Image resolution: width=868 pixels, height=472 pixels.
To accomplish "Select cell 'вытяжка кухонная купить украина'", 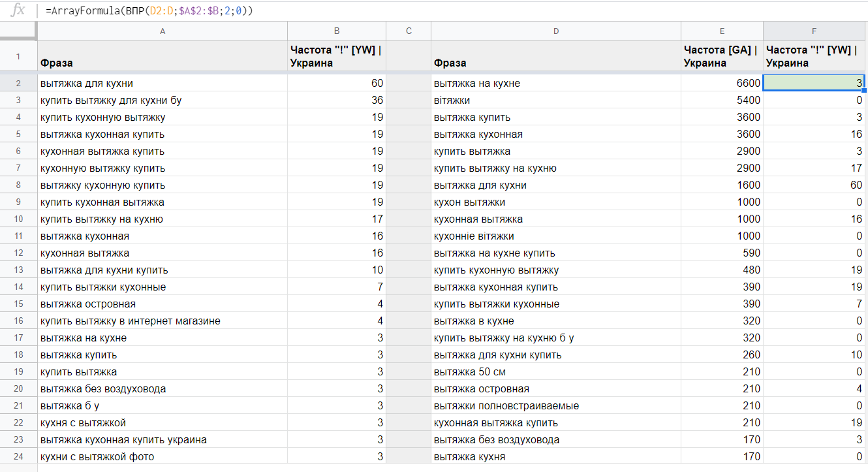I will (x=163, y=440).
